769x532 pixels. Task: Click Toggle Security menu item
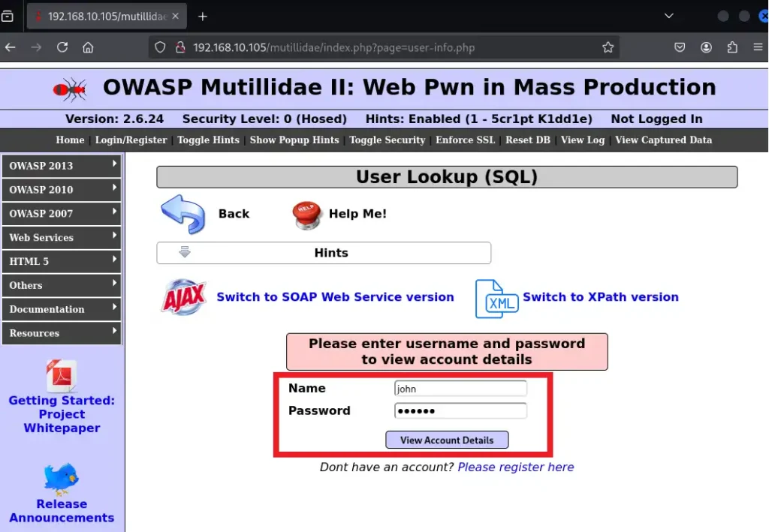[x=387, y=140]
